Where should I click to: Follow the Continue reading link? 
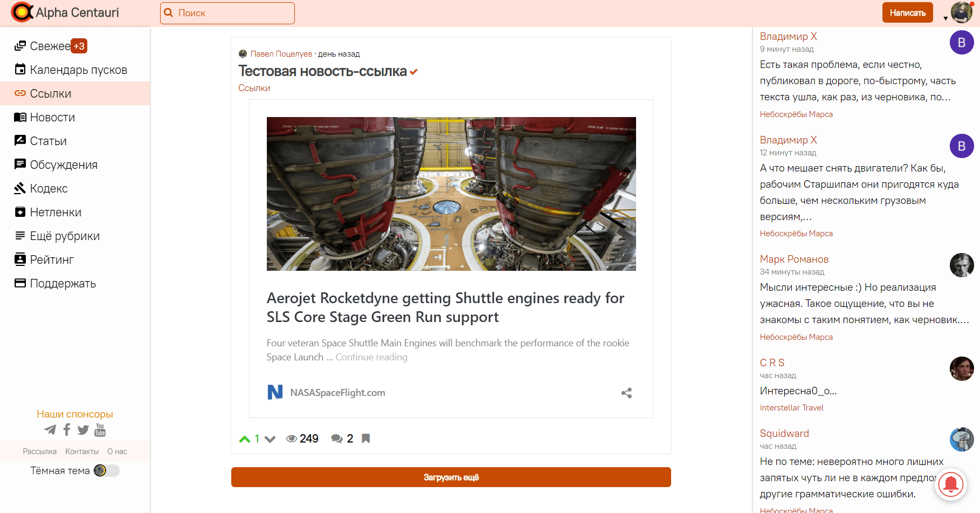tap(371, 357)
